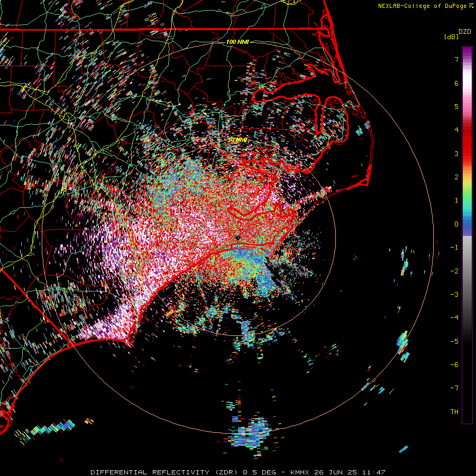The image size is (476, 476).
Task: Click the 6 value on color scale
Action: 456,83
